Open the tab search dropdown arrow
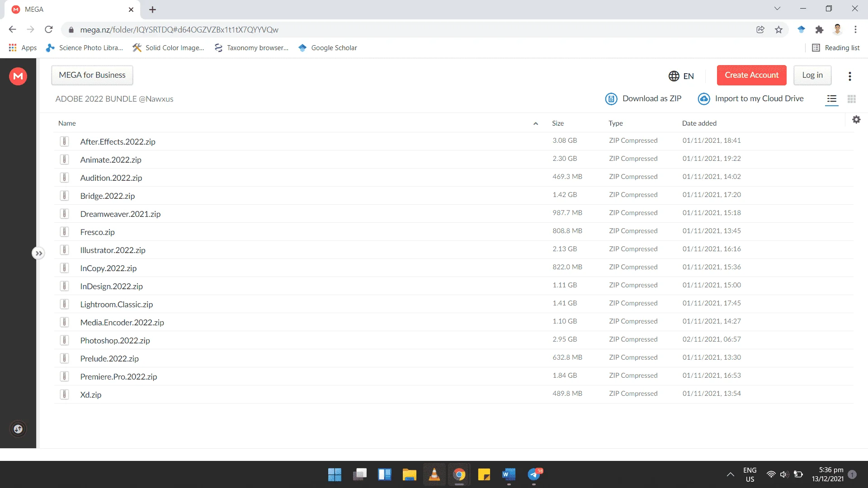This screenshot has height=488, width=868. point(777,9)
